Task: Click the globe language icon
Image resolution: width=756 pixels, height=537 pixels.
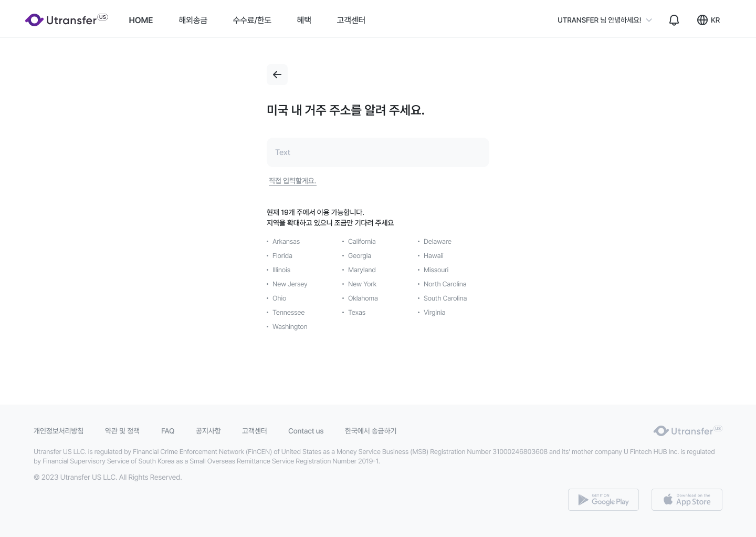Action: (x=702, y=20)
